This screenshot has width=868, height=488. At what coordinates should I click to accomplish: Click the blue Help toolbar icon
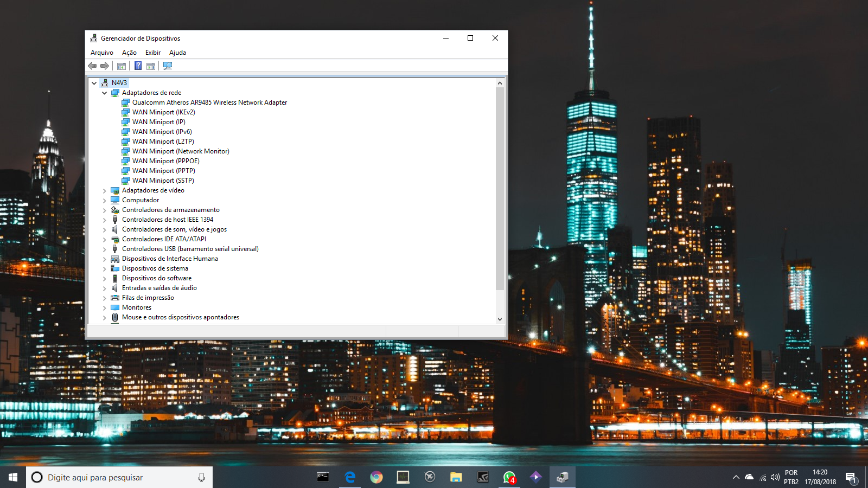[x=138, y=66]
